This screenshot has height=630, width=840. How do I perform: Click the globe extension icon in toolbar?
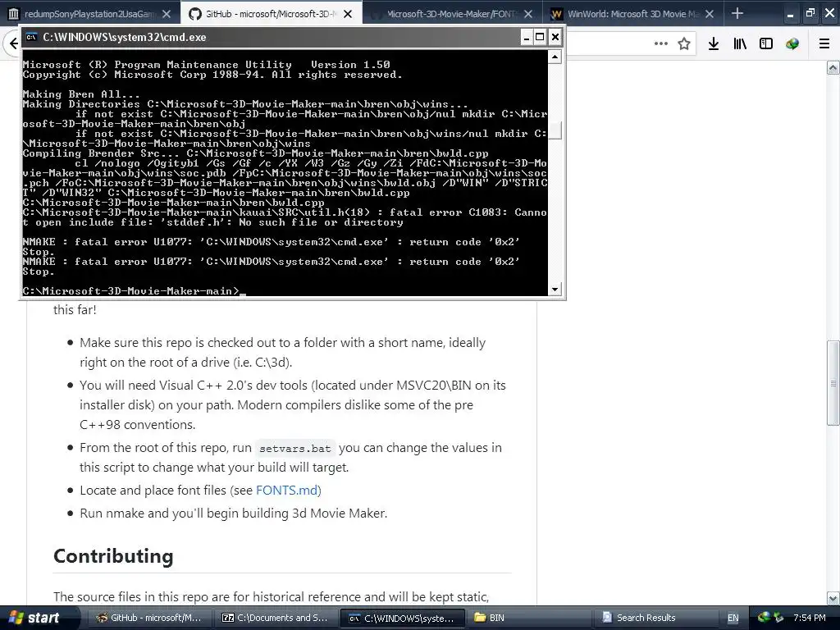(792, 43)
